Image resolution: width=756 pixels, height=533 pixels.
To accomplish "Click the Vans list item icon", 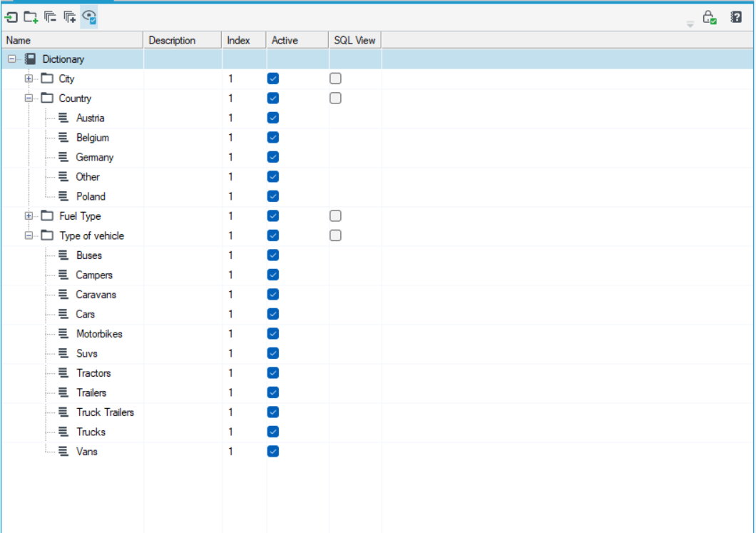I will (x=63, y=452).
